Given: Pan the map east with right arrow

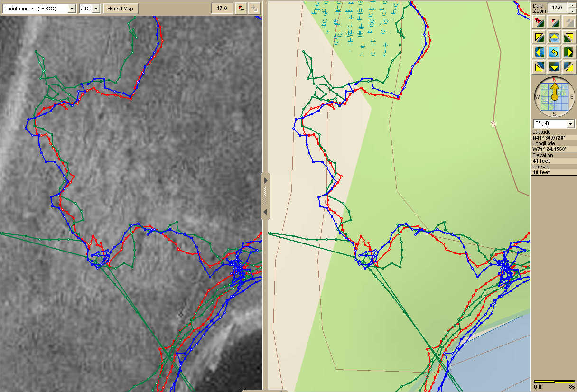Looking at the screenshot, I should click(x=568, y=52).
